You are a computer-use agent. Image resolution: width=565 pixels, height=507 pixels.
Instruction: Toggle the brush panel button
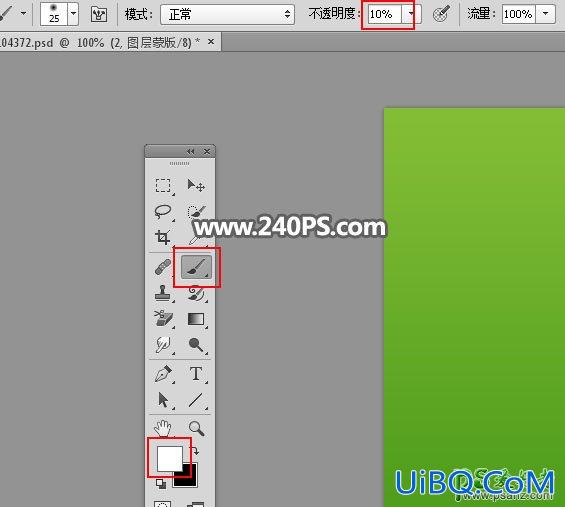pyautogui.click(x=99, y=14)
